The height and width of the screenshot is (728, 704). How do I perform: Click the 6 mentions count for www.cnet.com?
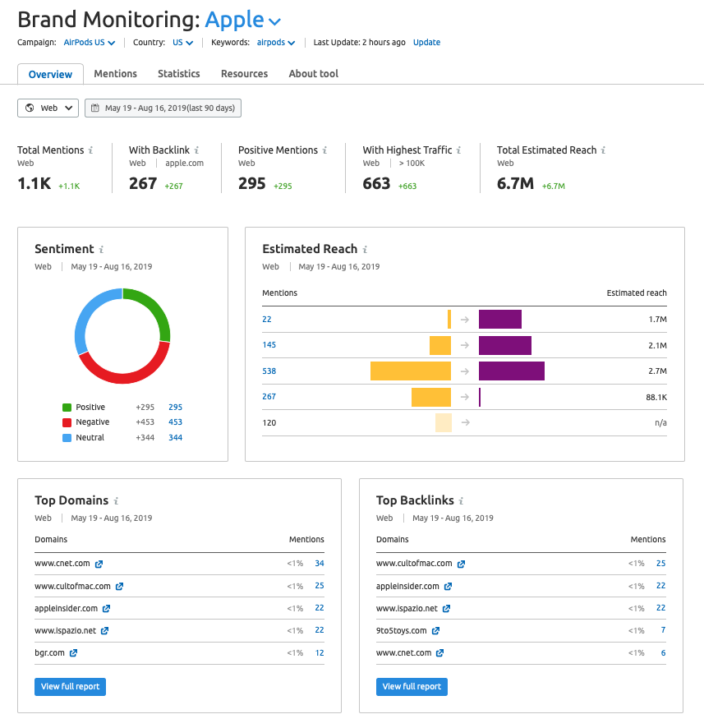click(663, 652)
